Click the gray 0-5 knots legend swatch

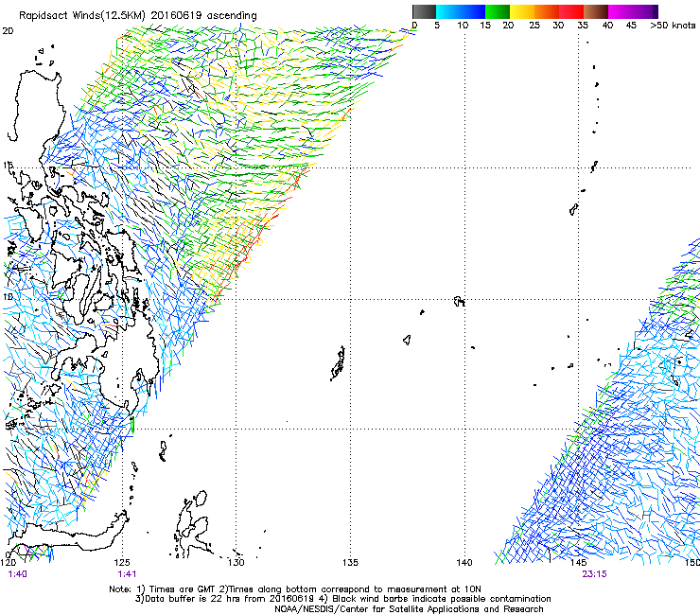[424, 11]
